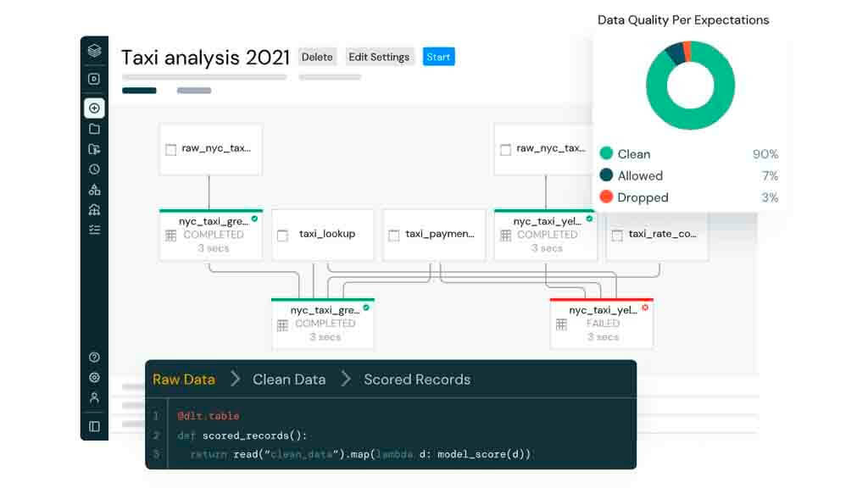The height and width of the screenshot is (488, 868).
Task: Click chevron between Clean Data and Scored Records
Action: 345,379
